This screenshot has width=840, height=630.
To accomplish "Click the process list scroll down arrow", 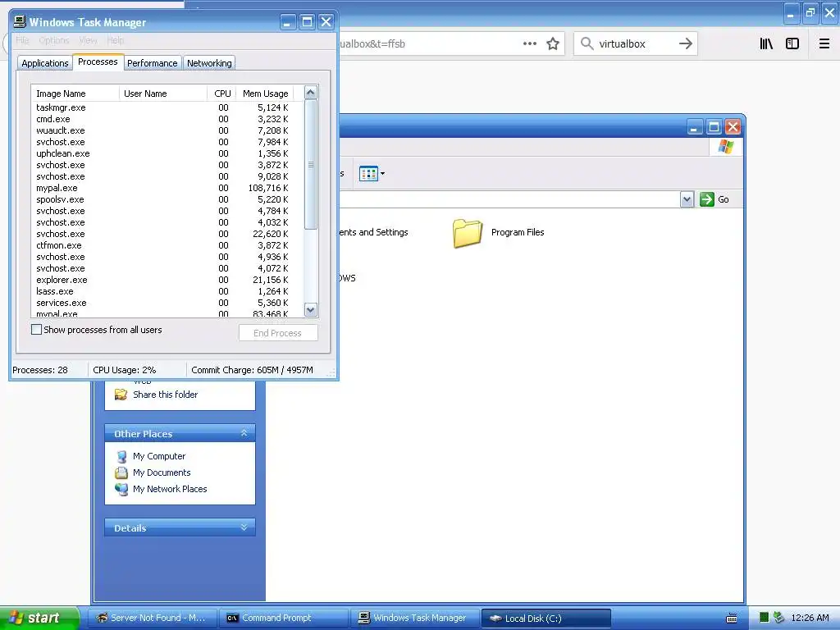I will (311, 309).
